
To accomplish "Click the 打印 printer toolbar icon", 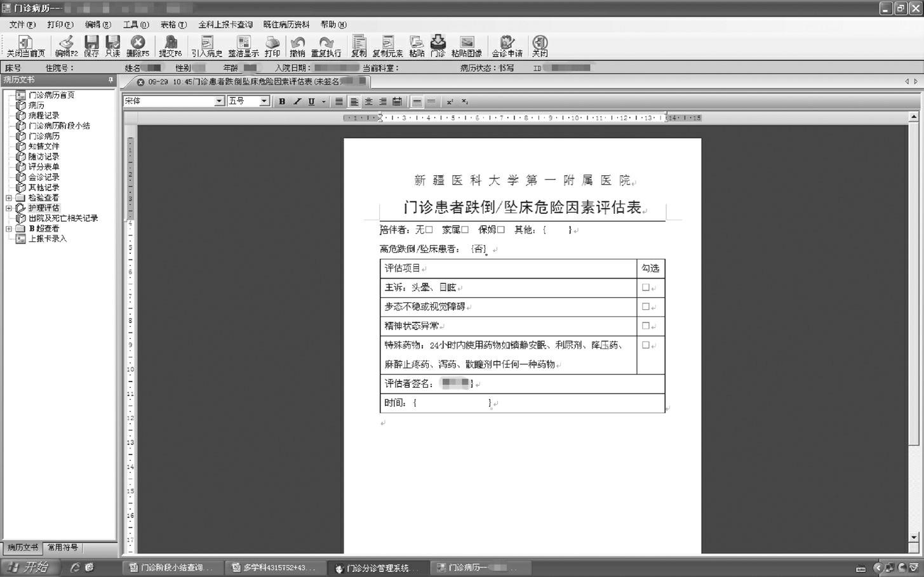I will [272, 46].
